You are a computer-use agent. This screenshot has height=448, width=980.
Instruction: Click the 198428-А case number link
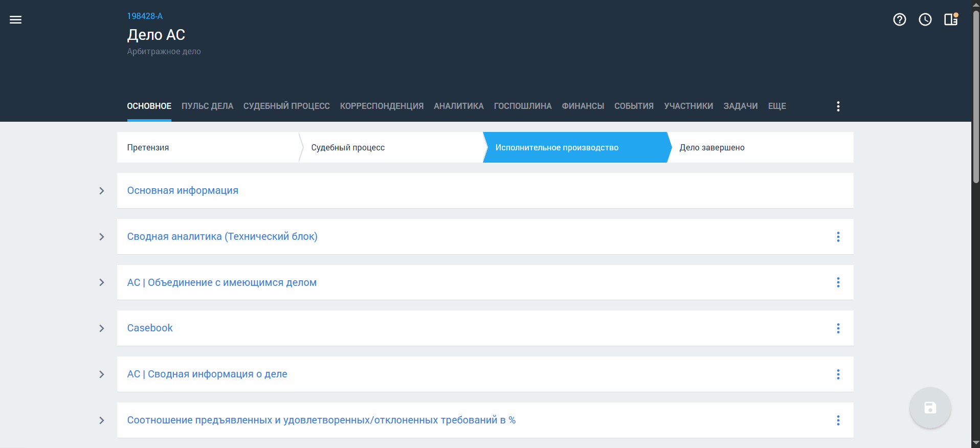click(x=145, y=16)
